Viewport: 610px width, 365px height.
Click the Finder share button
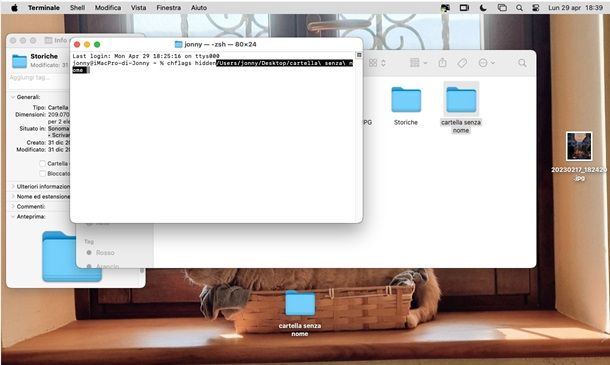coord(442,62)
